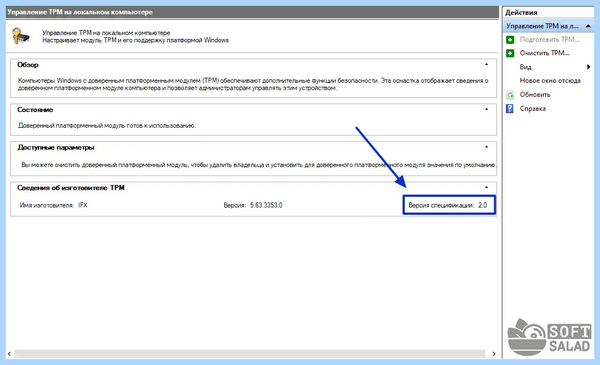Screen dimensions: 600x365
Task: Click the Refresh (Обновить) icon in Actions
Action: (510, 95)
